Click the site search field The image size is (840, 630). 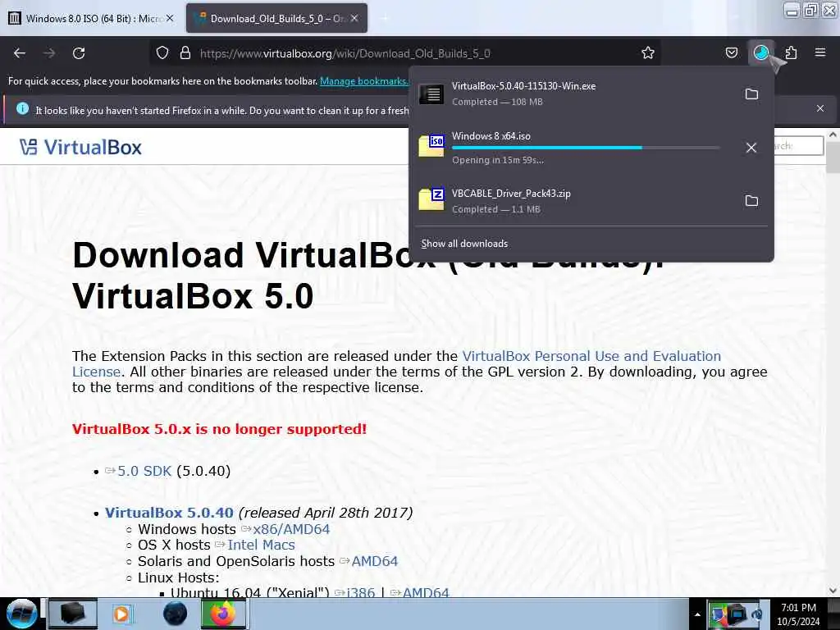pos(798,146)
